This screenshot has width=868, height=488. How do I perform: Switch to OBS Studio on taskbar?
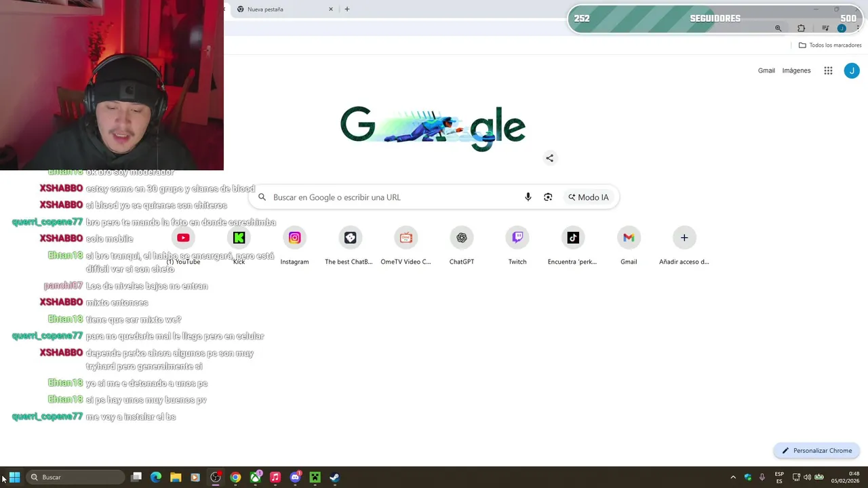click(x=216, y=477)
